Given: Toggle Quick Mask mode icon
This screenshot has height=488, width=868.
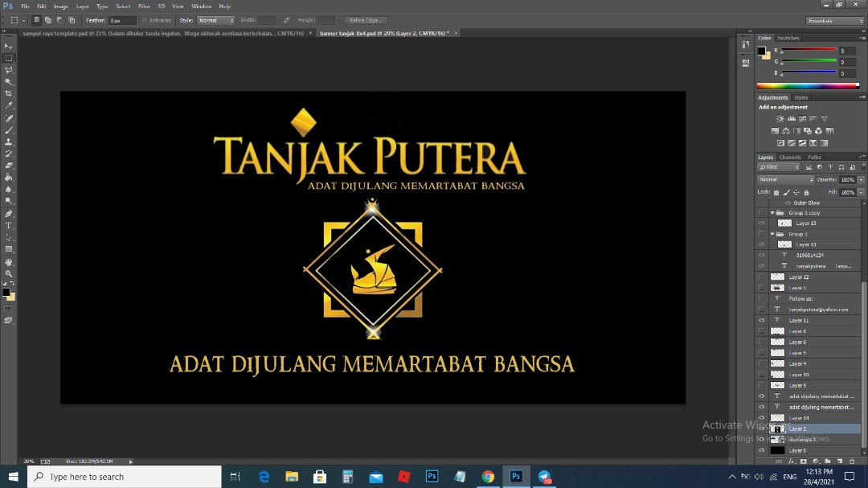Looking at the screenshot, I should click(8, 309).
